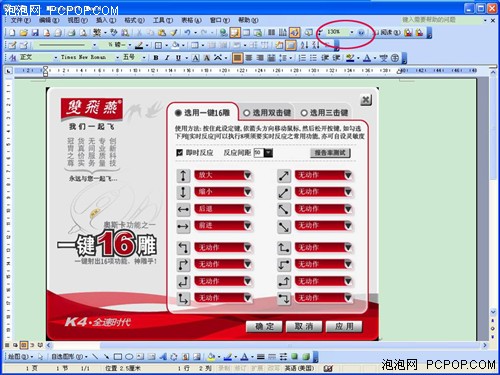
Task: Select the 选用三击键 radio option
Action: point(304,113)
